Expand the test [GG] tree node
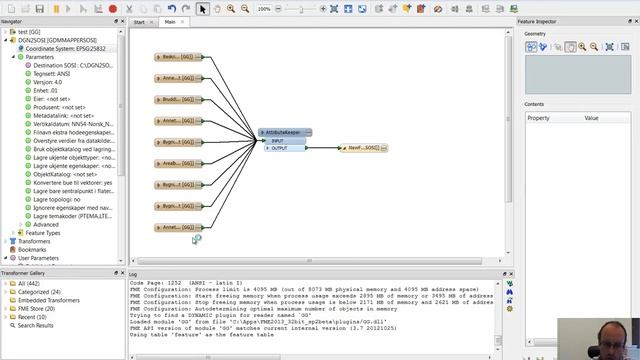Screen dimensions: 640x360 (6, 31)
